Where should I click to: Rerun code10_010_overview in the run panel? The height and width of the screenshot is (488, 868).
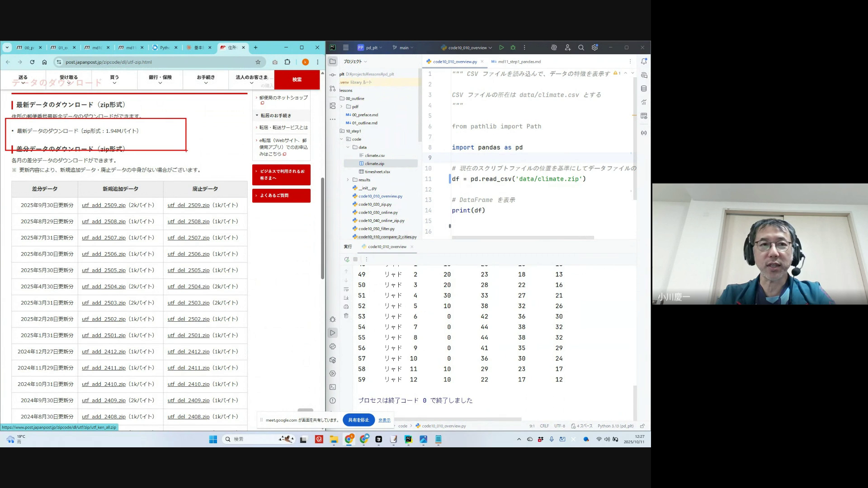pyautogui.click(x=347, y=259)
